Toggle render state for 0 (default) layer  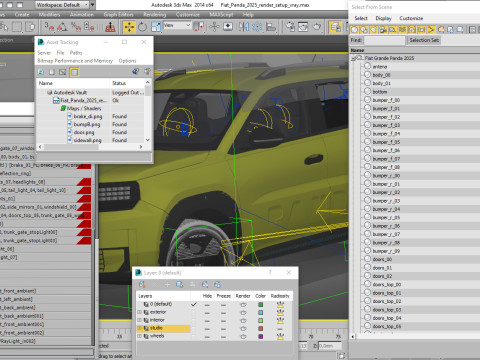coord(243,304)
